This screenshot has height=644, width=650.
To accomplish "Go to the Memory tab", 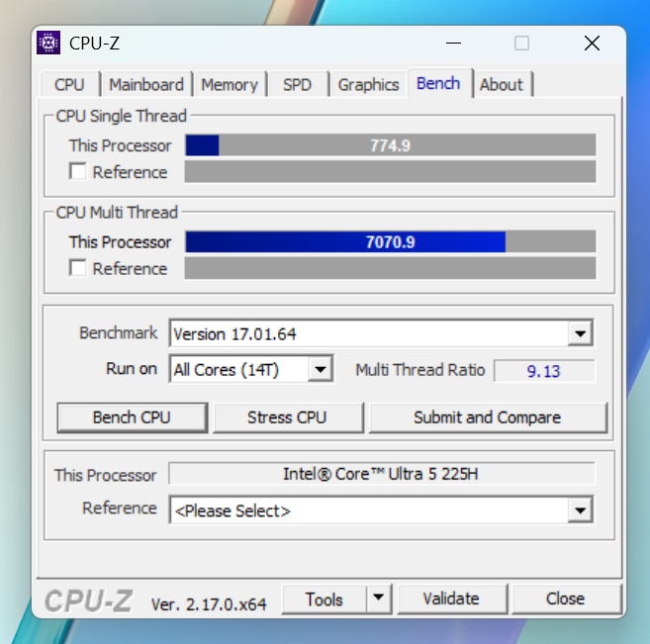I will click(230, 84).
